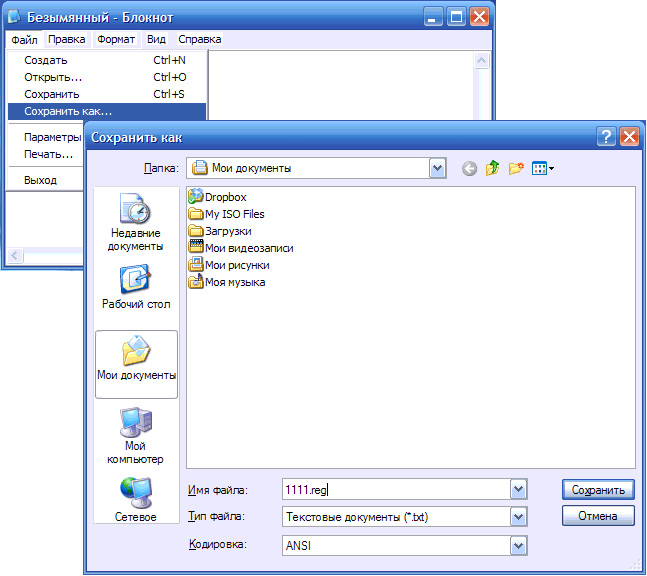Expand the Тип файла dropdown
The width and height of the screenshot is (647, 576).
pyautogui.click(x=518, y=517)
